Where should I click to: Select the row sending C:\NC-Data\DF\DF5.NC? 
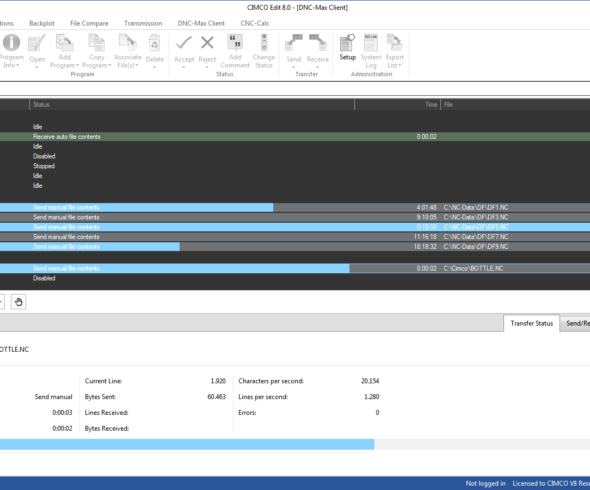click(x=295, y=227)
